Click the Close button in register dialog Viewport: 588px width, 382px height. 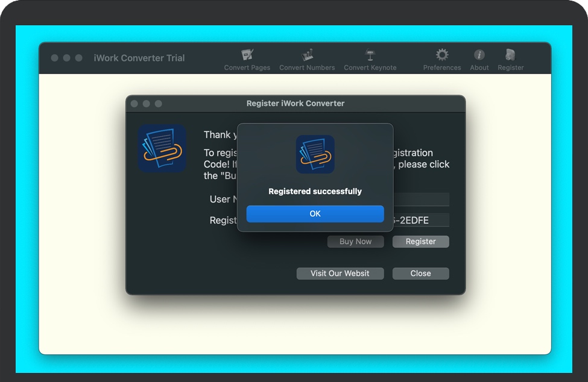click(x=421, y=274)
